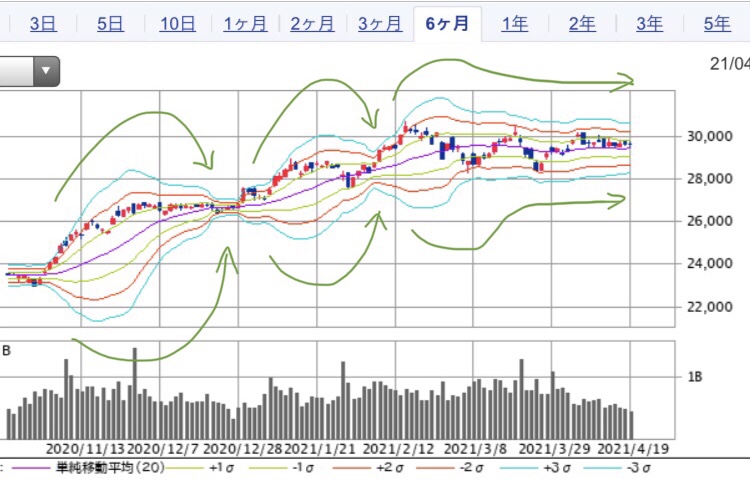Click the tallest volume bar near 2020/12/7
The image size is (750, 495).
[x=134, y=393]
